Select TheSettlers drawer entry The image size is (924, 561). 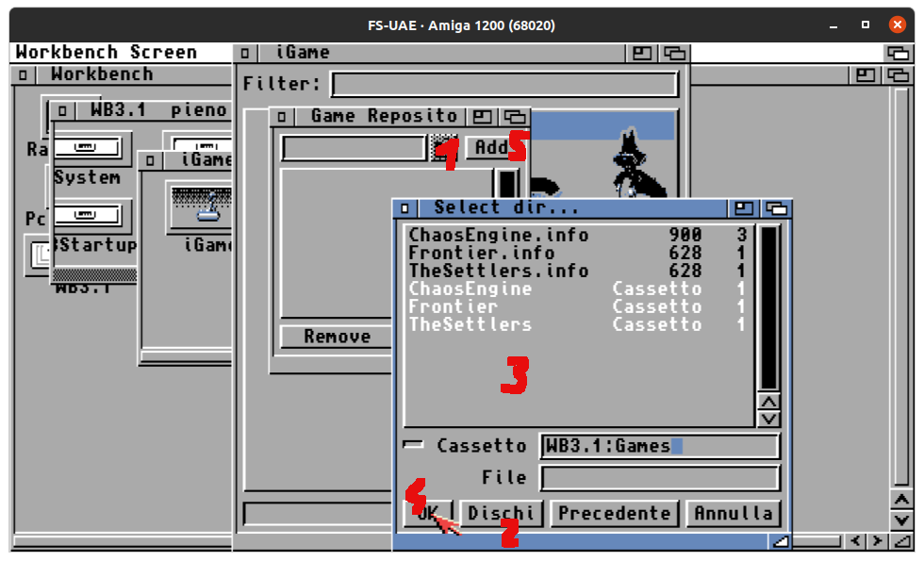click(577, 324)
